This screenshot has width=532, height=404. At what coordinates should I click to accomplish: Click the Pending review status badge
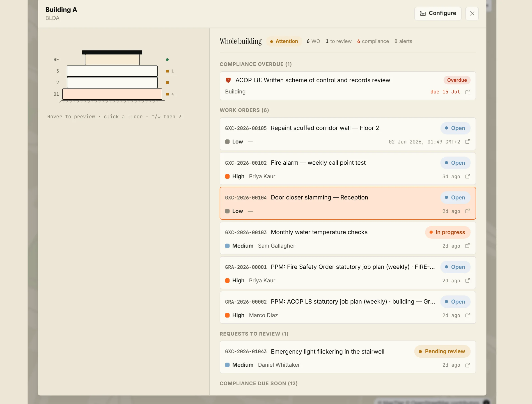pos(442,351)
